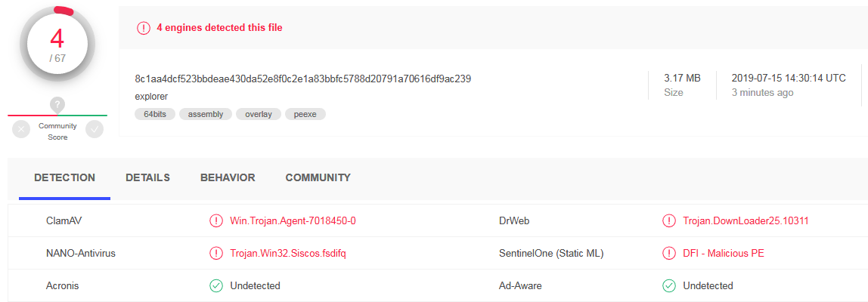Click the green check icon for Ad-Aware
The width and height of the screenshot is (868, 302).
click(668, 286)
